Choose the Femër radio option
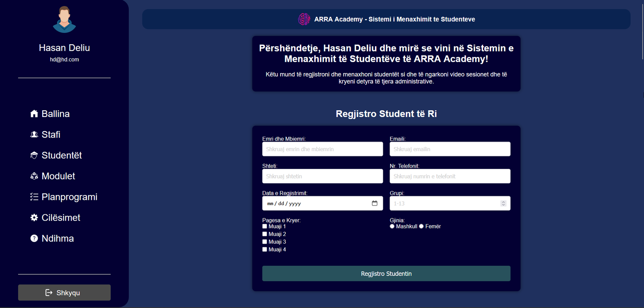644x308 pixels. (x=421, y=226)
